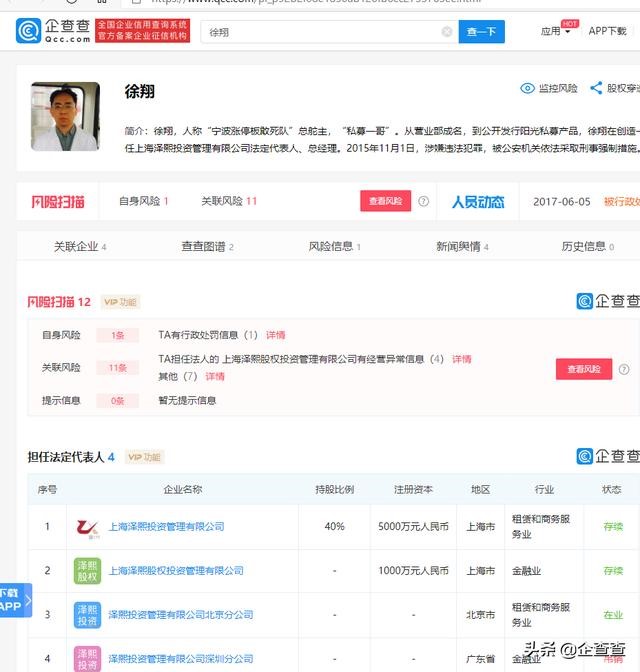Screen dimensions: 640x672
Task: Click the 下载APP side floating badge
Action: (11, 599)
